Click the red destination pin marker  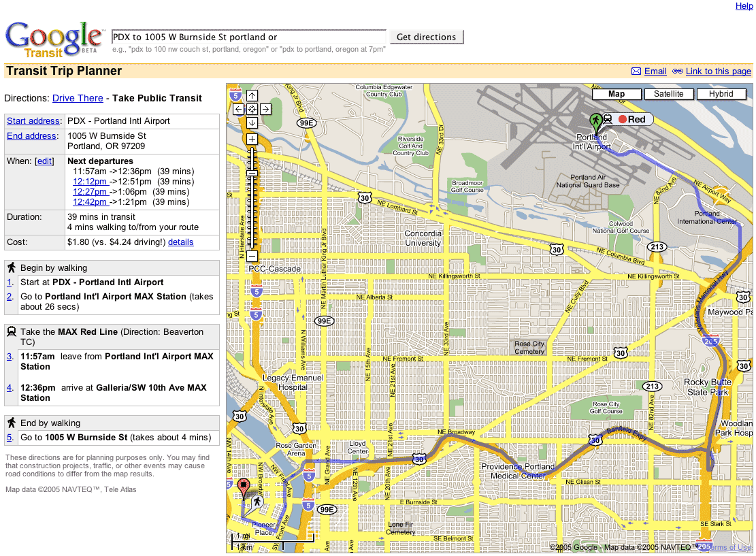(245, 487)
